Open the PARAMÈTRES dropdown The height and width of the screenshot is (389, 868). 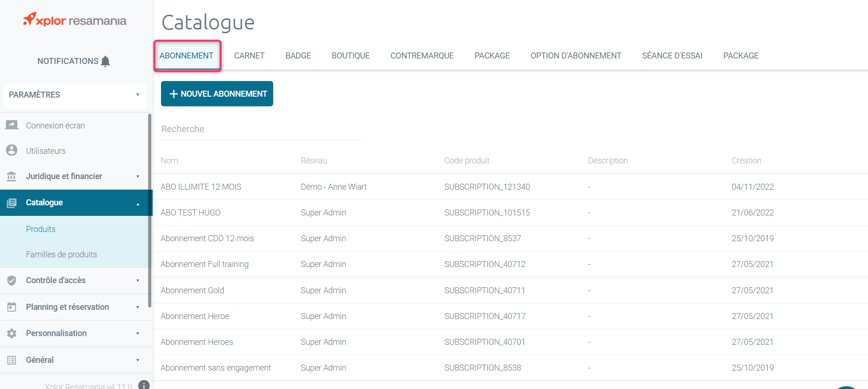tap(75, 95)
